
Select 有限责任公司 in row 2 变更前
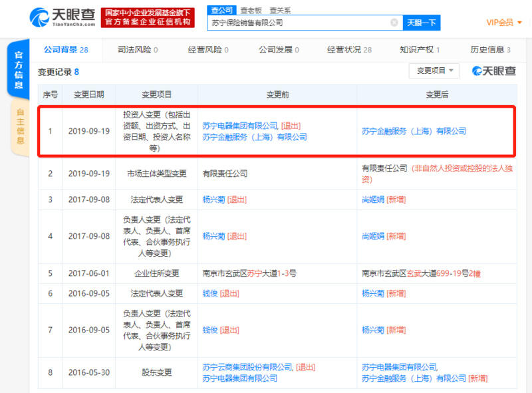(x=225, y=174)
